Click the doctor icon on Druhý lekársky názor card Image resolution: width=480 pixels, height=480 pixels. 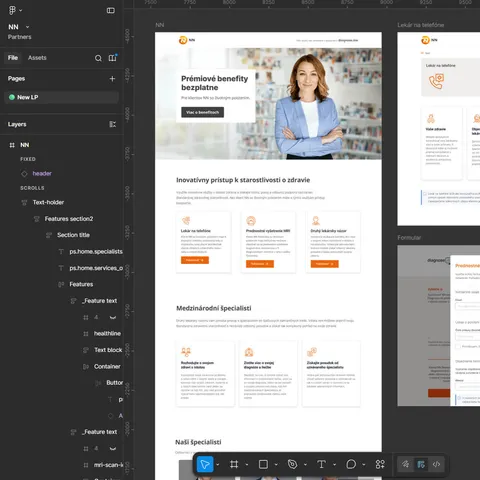pos(316,220)
